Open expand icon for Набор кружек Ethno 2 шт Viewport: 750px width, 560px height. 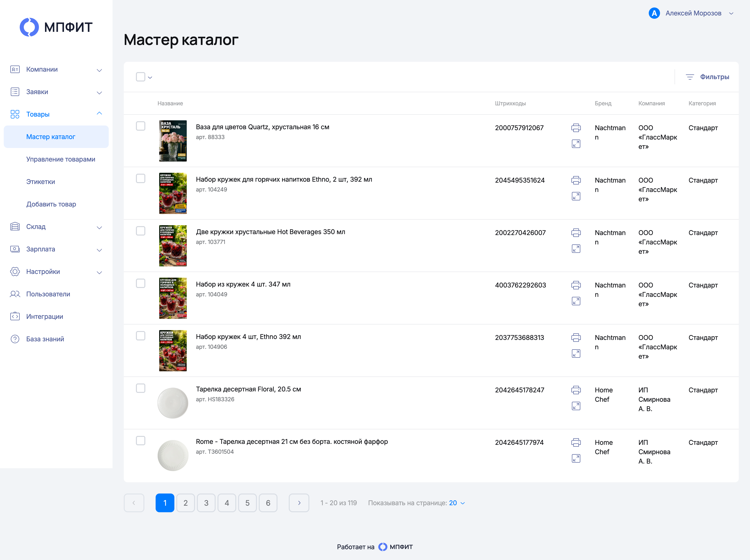point(576,196)
